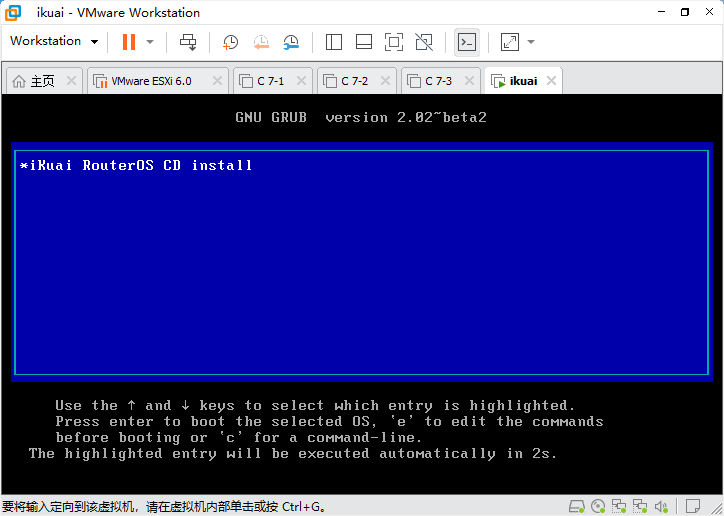Take a snapshot of the VM
Screen dimensions: 724x516
231,42
